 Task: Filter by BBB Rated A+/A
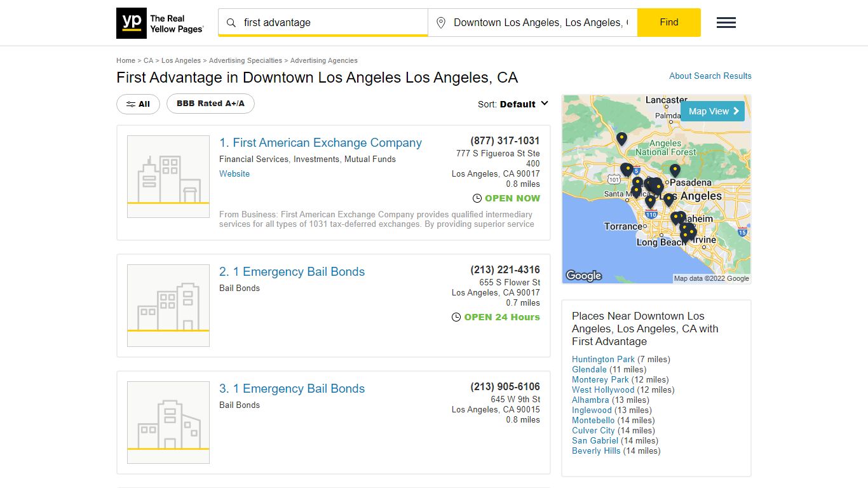click(210, 104)
